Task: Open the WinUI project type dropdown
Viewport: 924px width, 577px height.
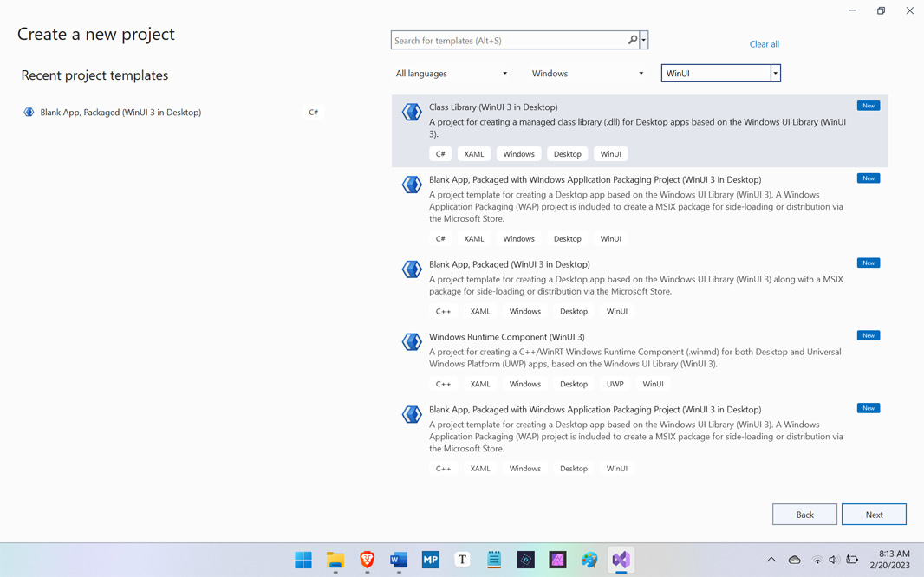Action: tap(775, 74)
